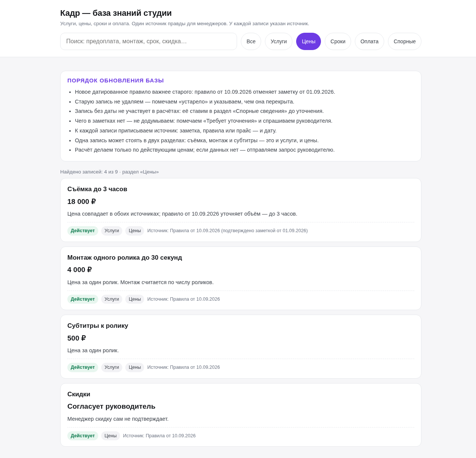Click the «Порядок обновления базы» heading

tap(116, 81)
